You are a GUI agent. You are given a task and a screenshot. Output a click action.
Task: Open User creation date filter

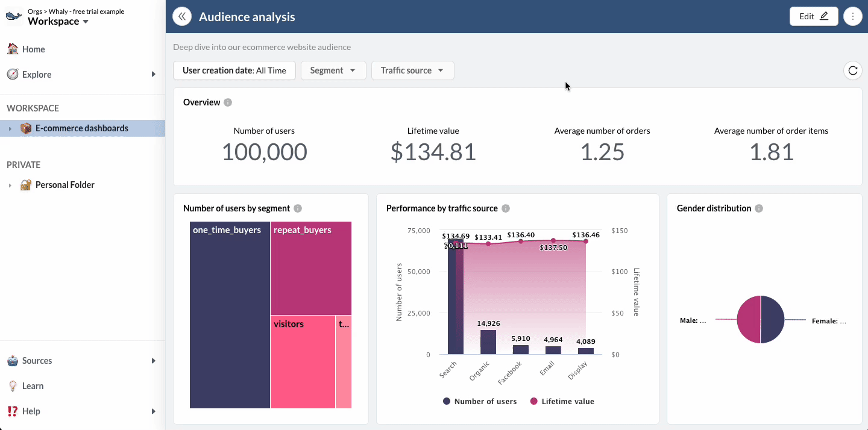click(x=234, y=70)
